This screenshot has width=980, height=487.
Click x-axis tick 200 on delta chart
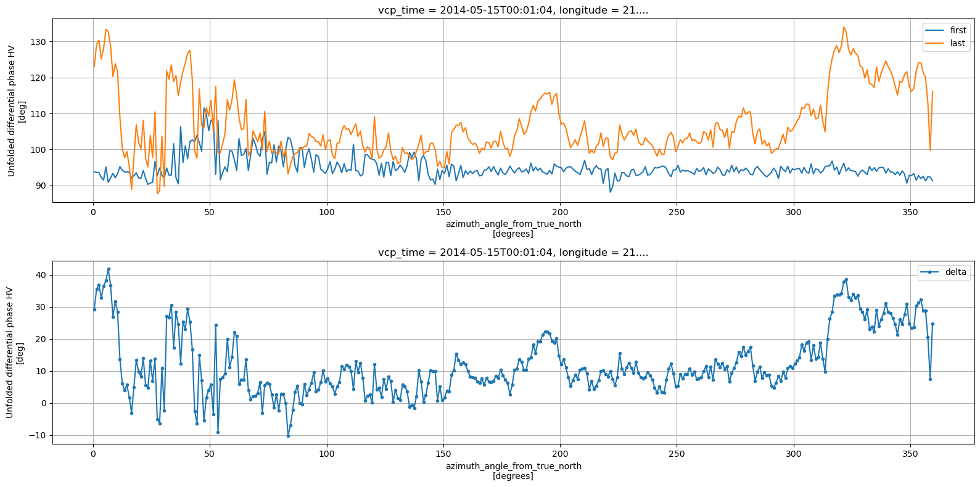[560, 454]
